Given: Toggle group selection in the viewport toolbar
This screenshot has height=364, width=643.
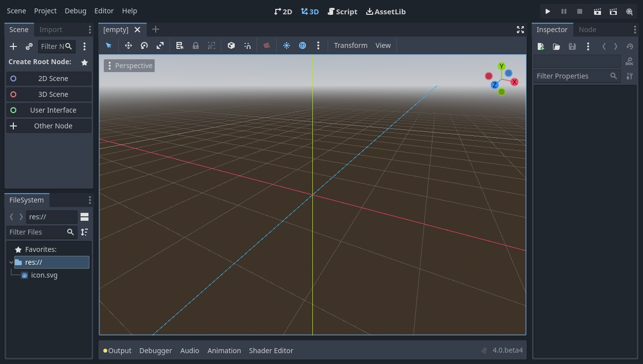Looking at the screenshot, I should click(x=212, y=45).
